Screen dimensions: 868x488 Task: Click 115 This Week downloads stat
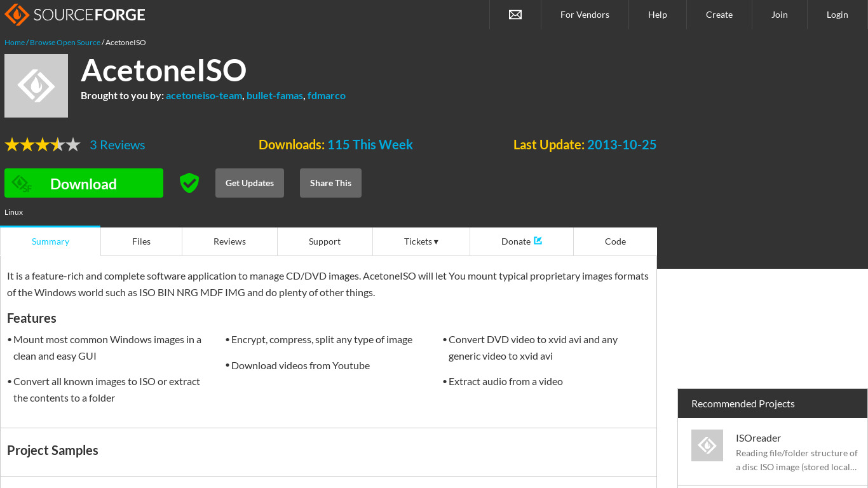pos(370,145)
